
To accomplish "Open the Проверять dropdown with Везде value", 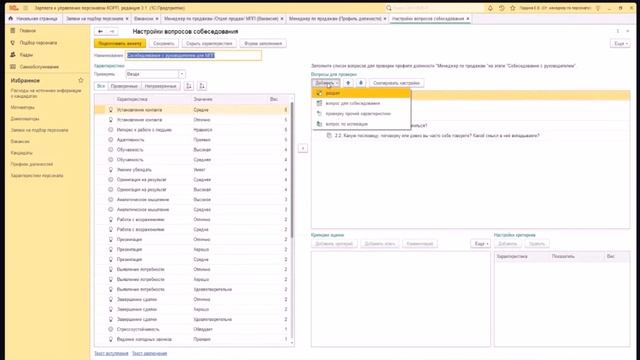I will (182, 74).
